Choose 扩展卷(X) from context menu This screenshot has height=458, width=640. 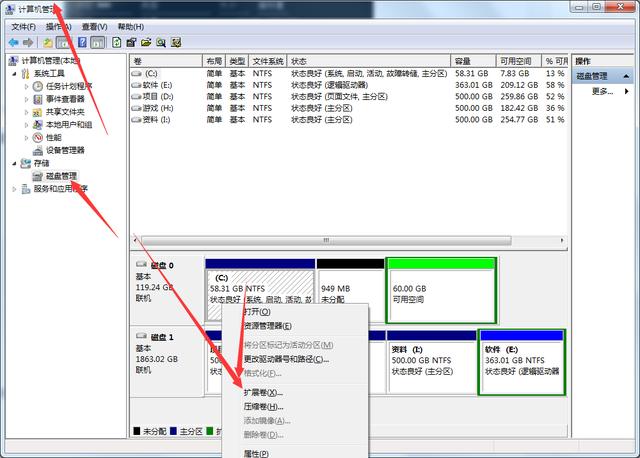click(264, 393)
